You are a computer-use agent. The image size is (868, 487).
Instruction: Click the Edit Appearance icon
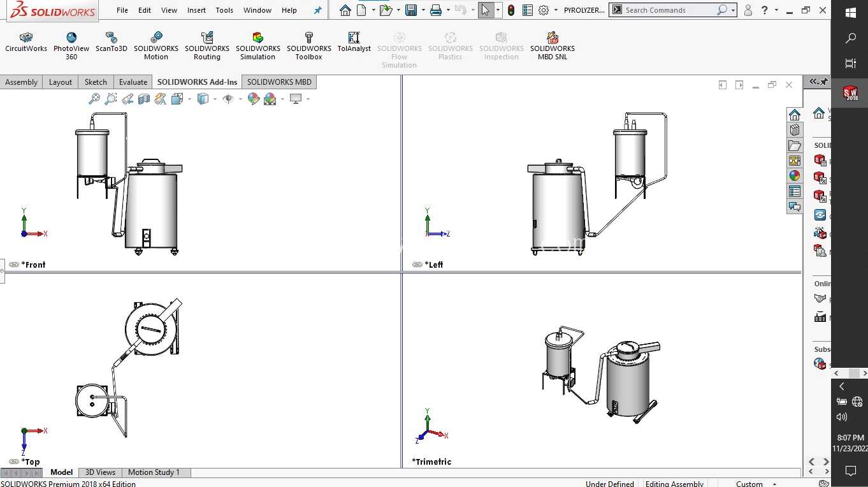point(254,99)
